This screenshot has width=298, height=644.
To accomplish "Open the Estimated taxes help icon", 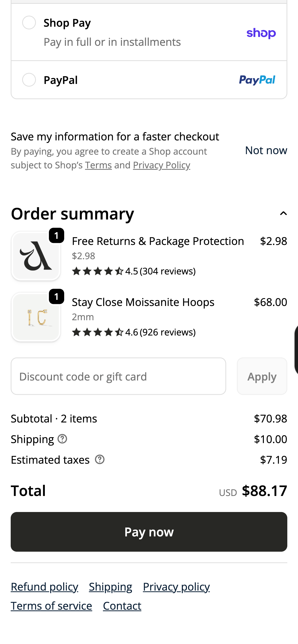I will 100,460.
